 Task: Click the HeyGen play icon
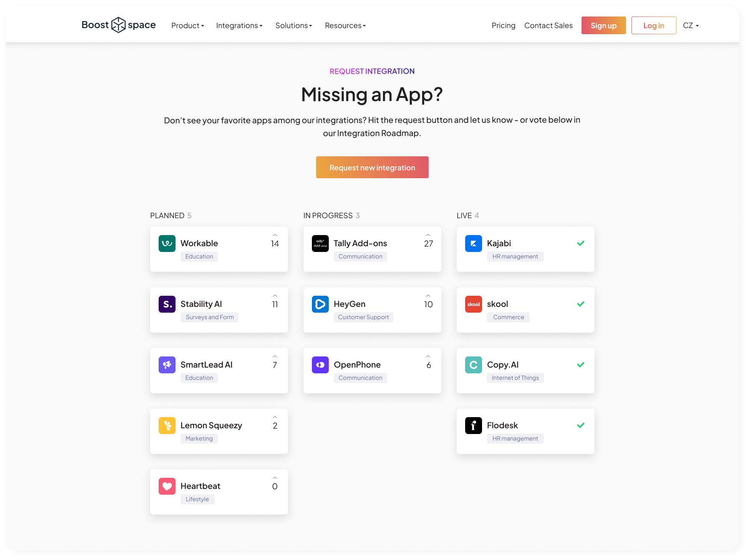pos(320,304)
